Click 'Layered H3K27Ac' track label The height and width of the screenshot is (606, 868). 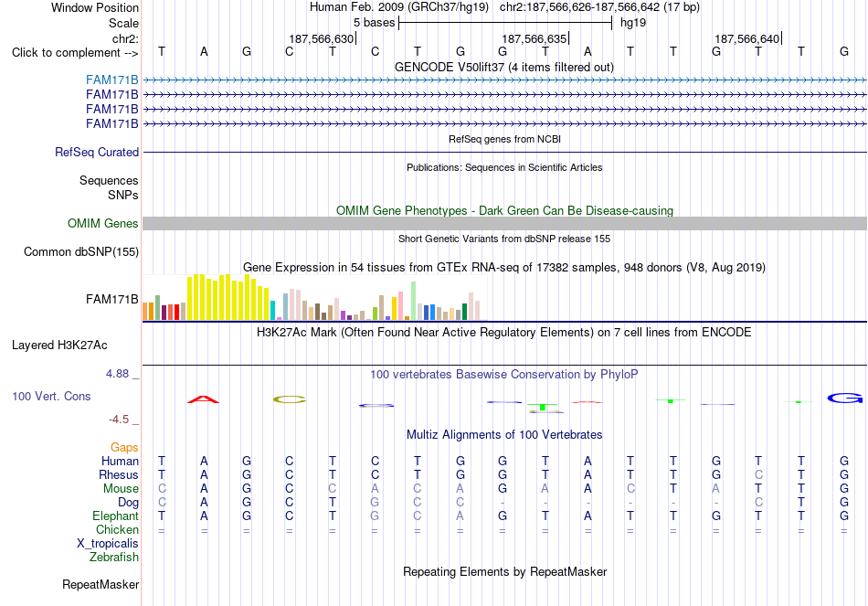[59, 346]
